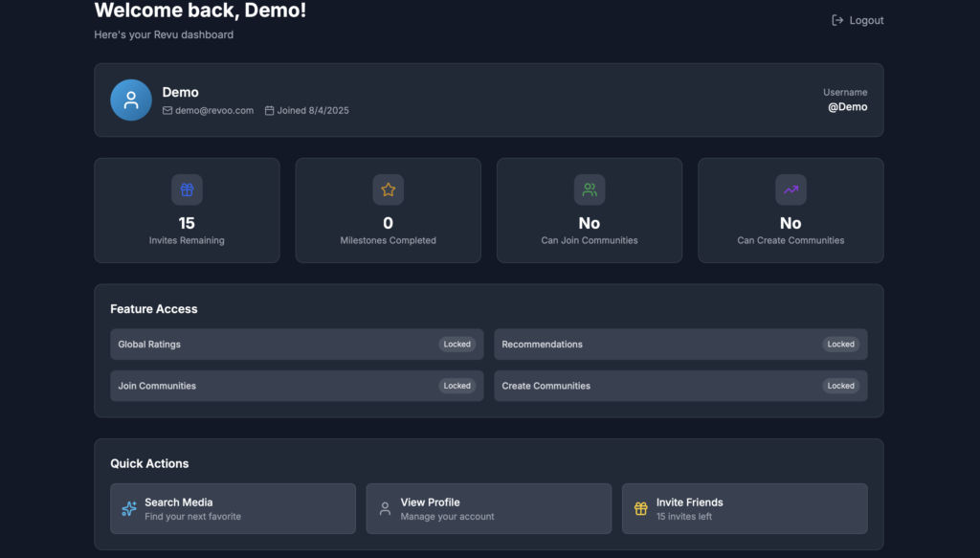This screenshot has height=558, width=980.
Task: Click the person icon beside View Profile
Action: coord(385,509)
